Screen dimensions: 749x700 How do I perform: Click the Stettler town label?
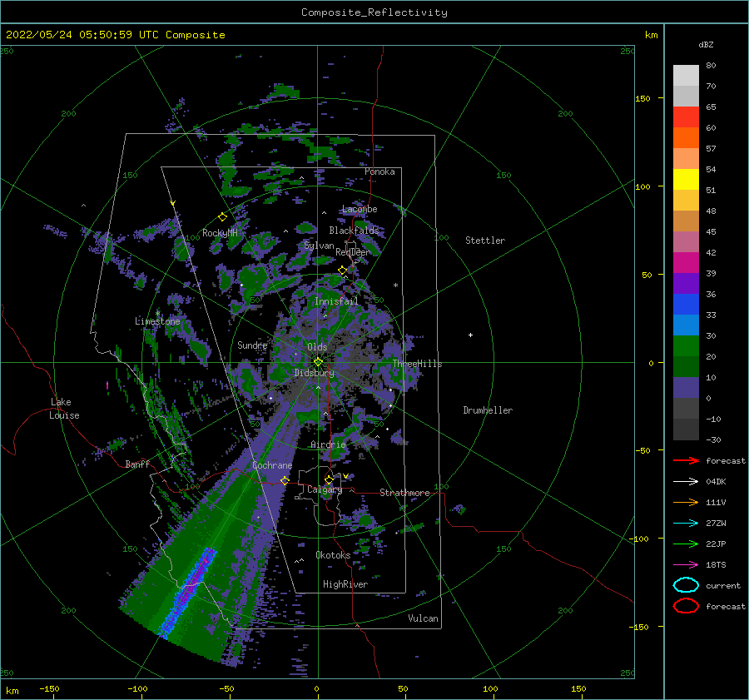(485, 241)
